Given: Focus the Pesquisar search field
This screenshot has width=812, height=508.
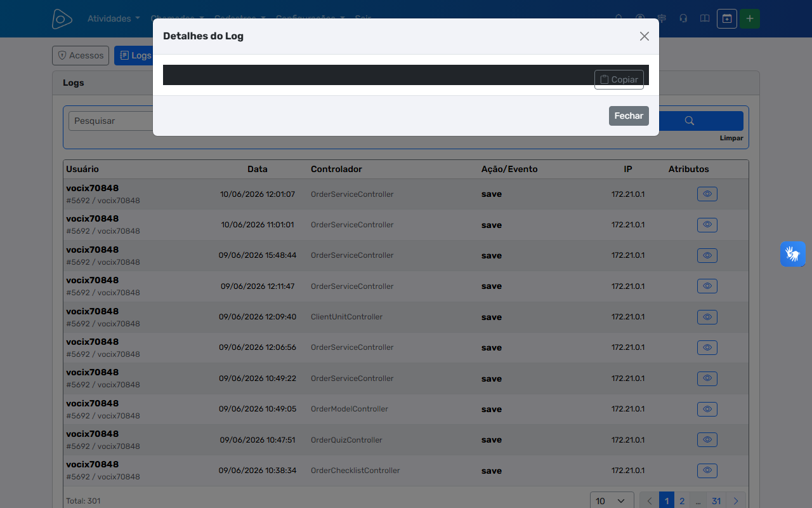Looking at the screenshot, I should coord(111,121).
